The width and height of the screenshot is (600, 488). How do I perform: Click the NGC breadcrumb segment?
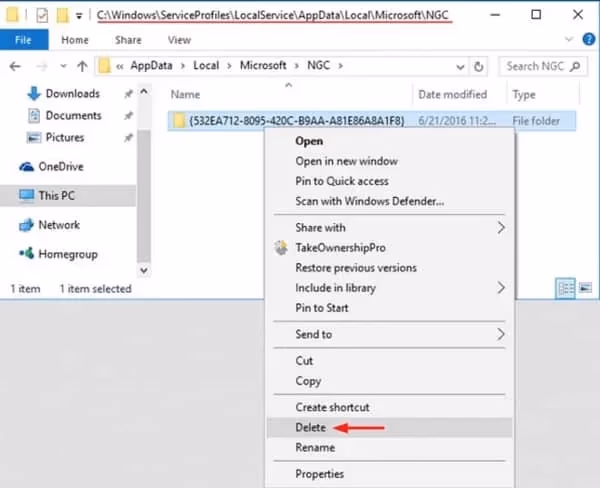point(318,65)
